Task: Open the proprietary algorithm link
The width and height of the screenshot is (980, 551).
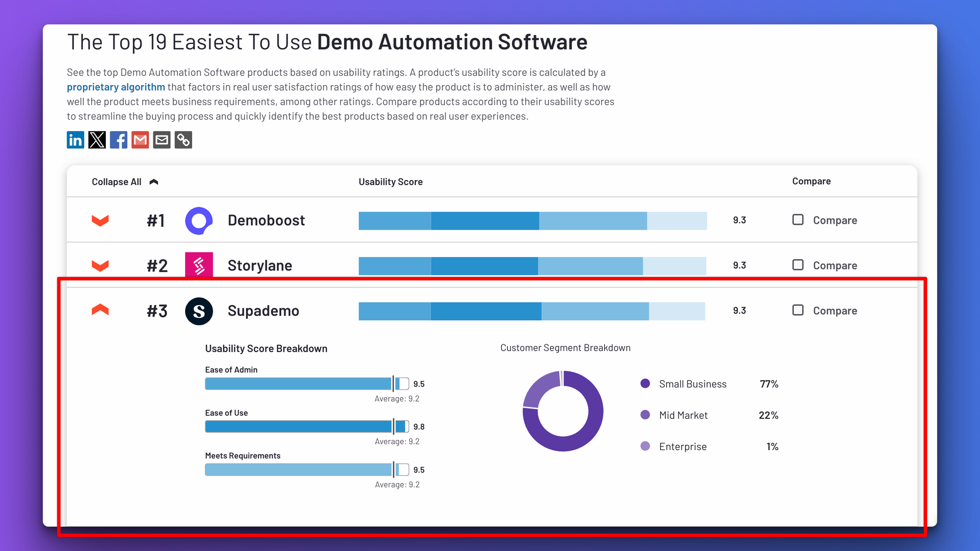Action: point(116,87)
